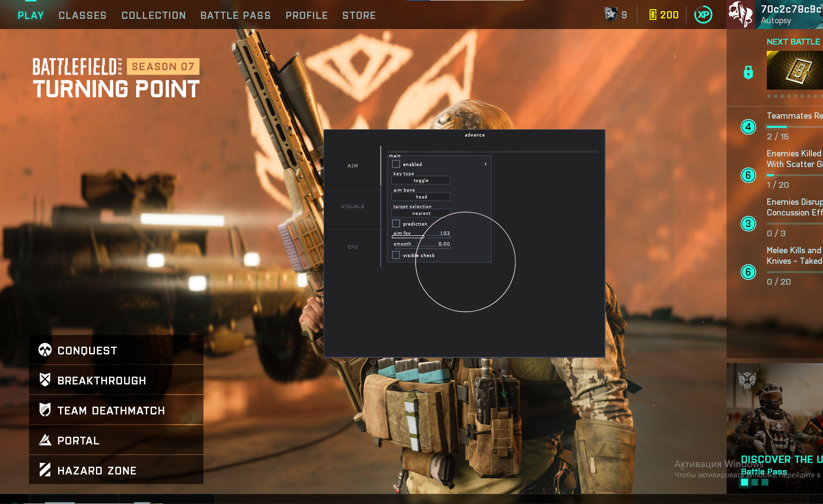Click the yellow Battlefield coin icon
This screenshot has width=823, height=504.
(x=653, y=15)
